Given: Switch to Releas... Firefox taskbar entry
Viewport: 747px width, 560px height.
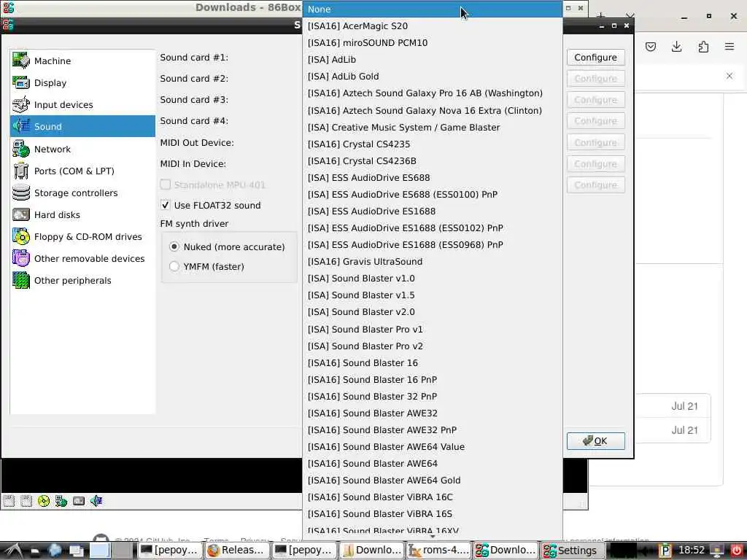Looking at the screenshot, I should pyautogui.click(x=236, y=551).
